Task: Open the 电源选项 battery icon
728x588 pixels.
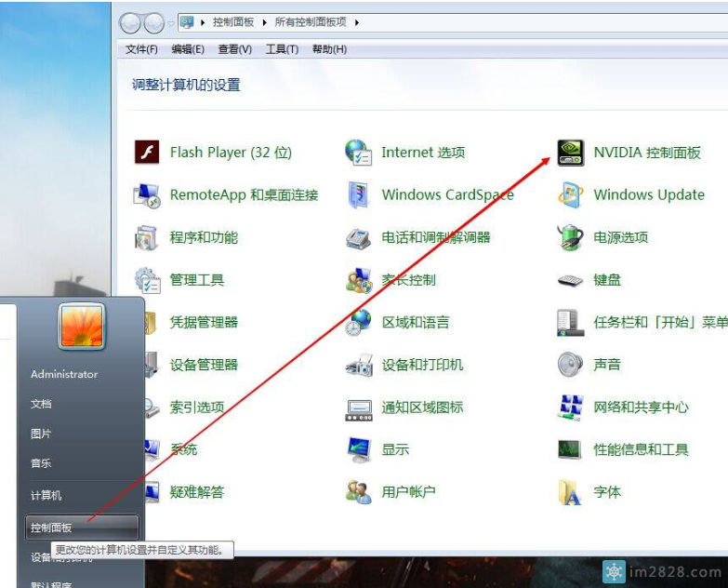Action: point(570,237)
